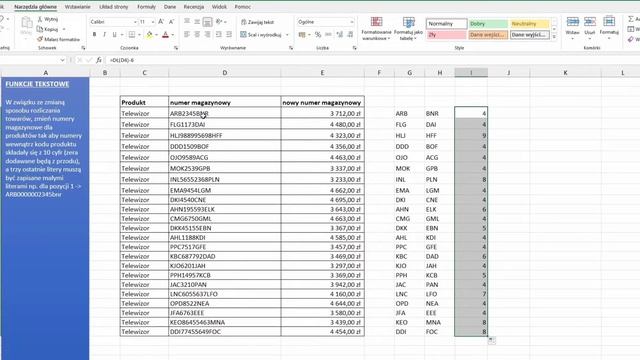640x360 pixels.
Task: Open Formatuj jako tabelę gallery
Action: (x=409, y=29)
